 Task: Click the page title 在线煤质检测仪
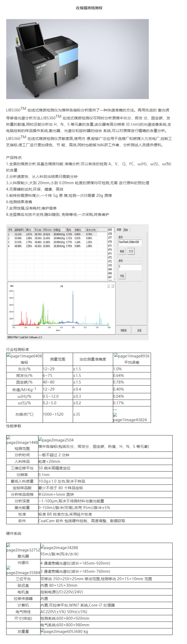click(89, 8)
